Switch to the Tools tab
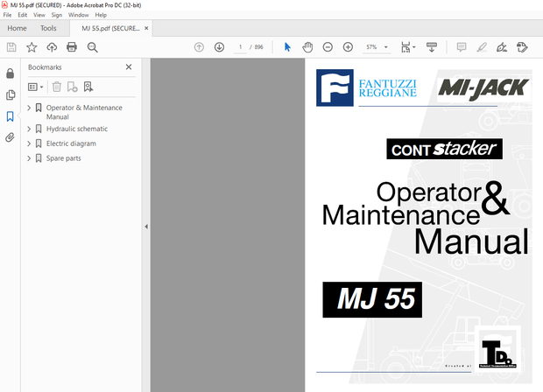This screenshot has height=392, width=543. 48,28
